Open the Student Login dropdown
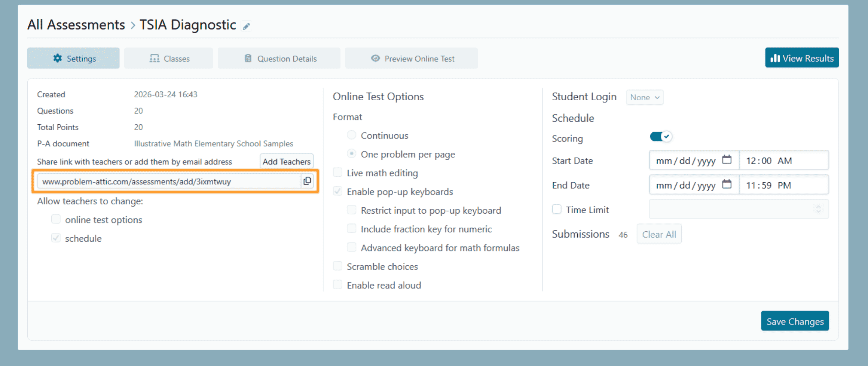Screen dimensions: 868x366 (x=645, y=97)
